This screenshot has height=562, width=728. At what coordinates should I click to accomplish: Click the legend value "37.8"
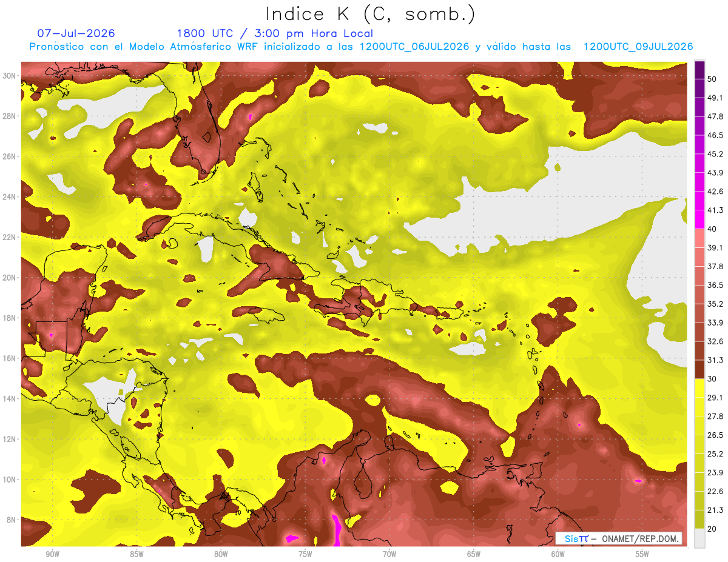(715, 267)
